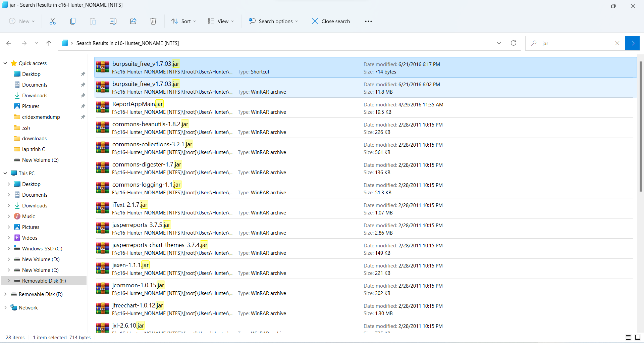Select jasperreports-chart-themes-3.7.4.jar file

pos(365,249)
